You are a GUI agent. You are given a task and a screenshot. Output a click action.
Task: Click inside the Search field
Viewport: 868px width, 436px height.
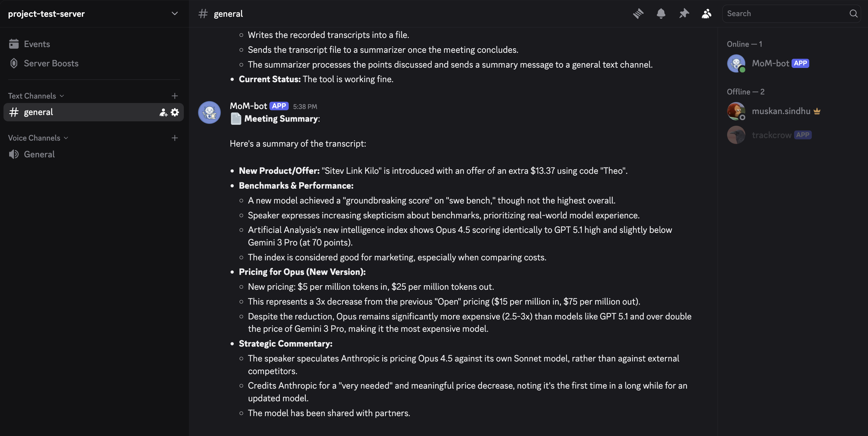[x=785, y=14]
